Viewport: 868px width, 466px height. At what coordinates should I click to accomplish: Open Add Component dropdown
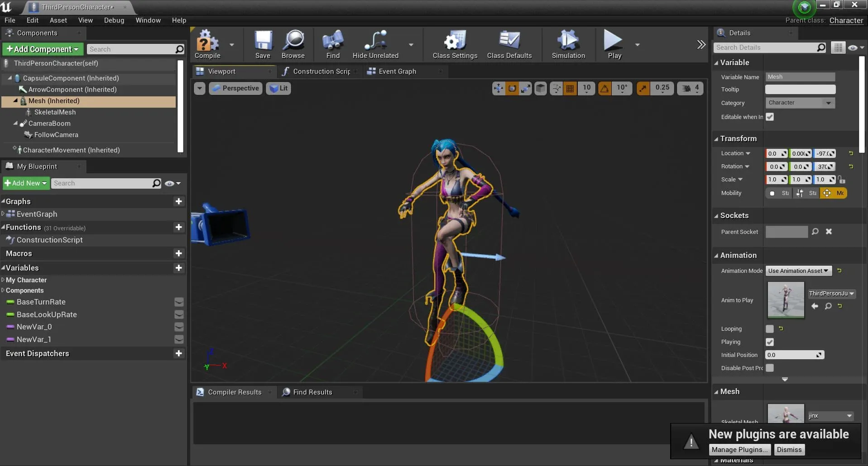42,49
